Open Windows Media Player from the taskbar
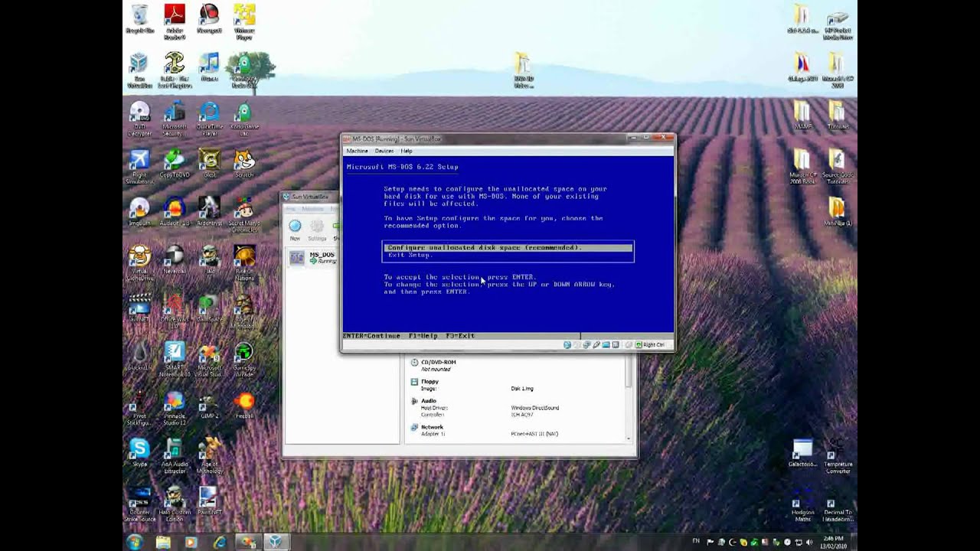 coord(191,542)
